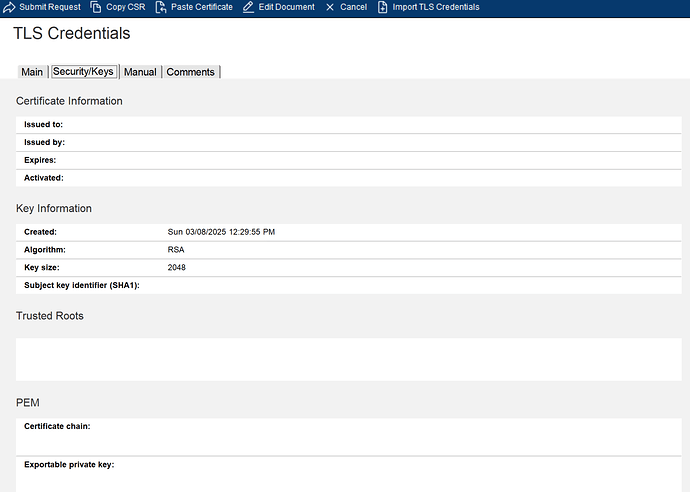
Task: Click the Submit Request arrow icon
Action: point(10,7)
